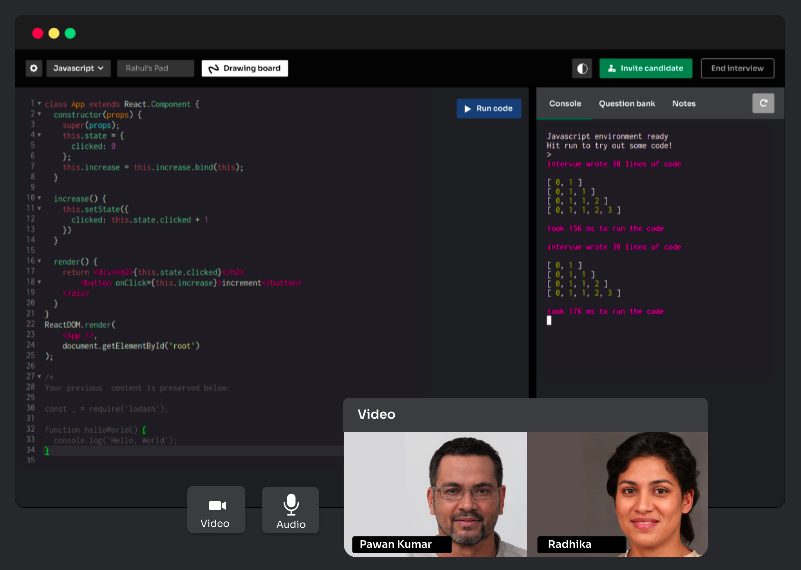
Task: Toggle the Video camera button
Action: pyautogui.click(x=216, y=510)
